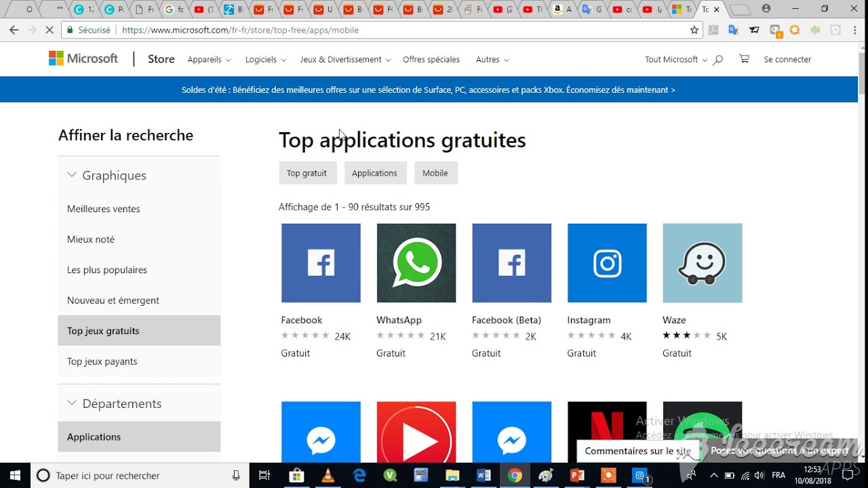
Task: Expand the Autres menu
Action: 492,60
